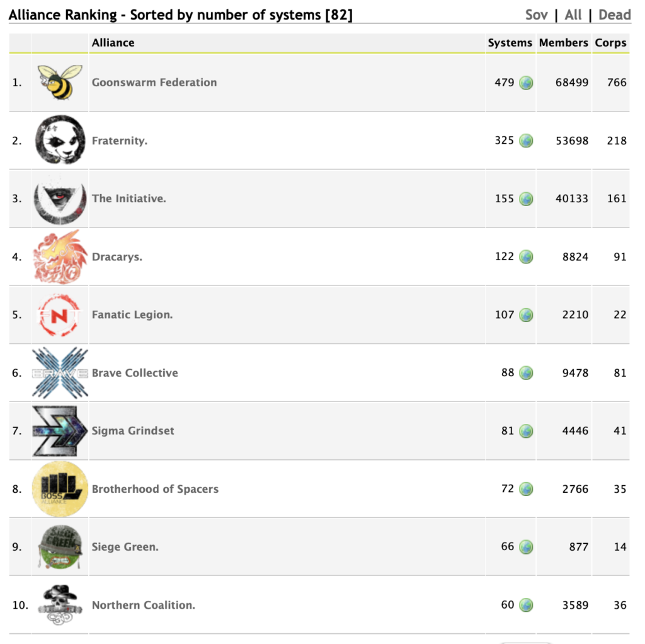Click the Goonswarm Federation bee logo
This screenshot has width=645, height=644.
pyautogui.click(x=60, y=83)
